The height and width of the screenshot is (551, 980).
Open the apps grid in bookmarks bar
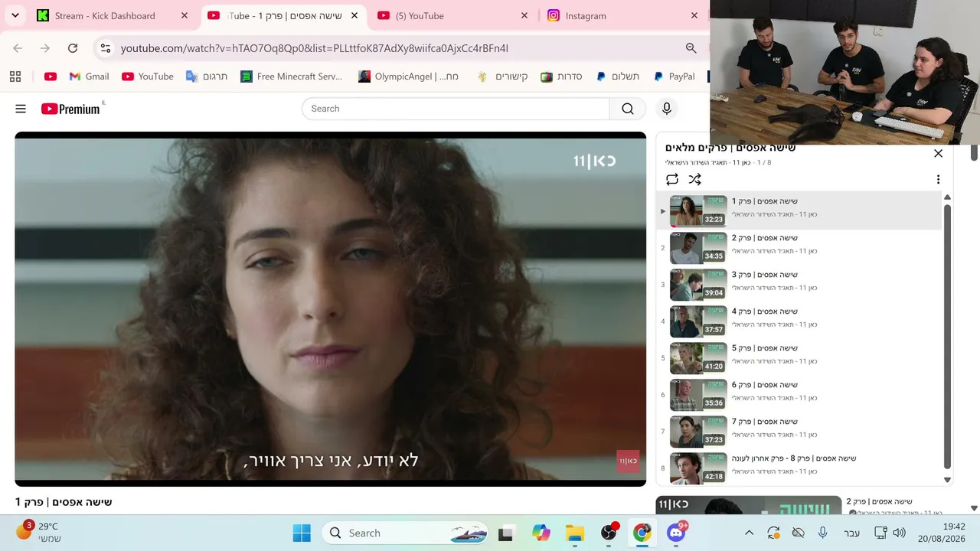[x=15, y=77]
